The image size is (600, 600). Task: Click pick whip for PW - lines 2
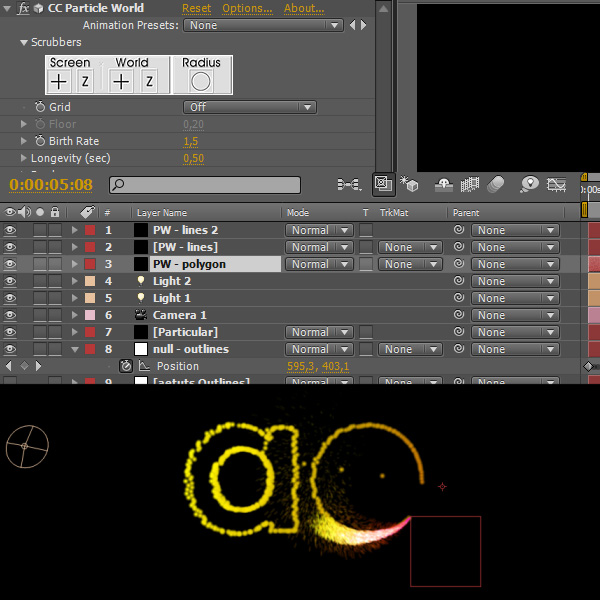tap(459, 230)
